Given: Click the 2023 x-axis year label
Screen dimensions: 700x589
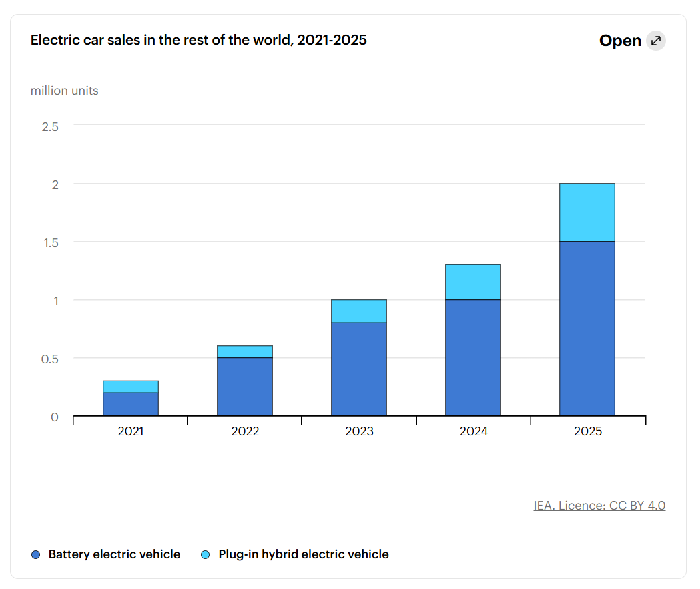Looking at the screenshot, I should (x=359, y=431).
